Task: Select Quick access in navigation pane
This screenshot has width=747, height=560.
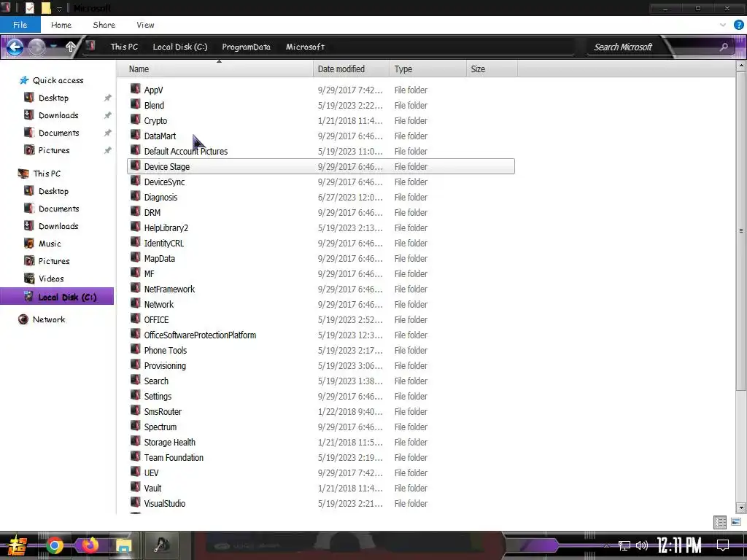Action: click(x=58, y=80)
